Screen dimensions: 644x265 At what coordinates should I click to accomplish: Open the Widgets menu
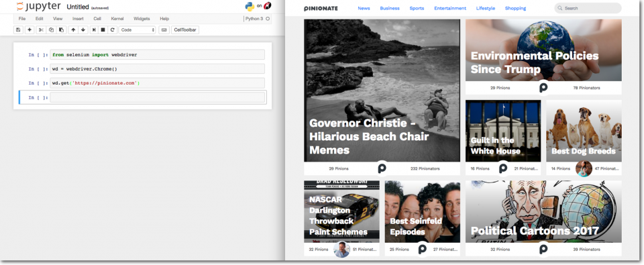pos(142,19)
